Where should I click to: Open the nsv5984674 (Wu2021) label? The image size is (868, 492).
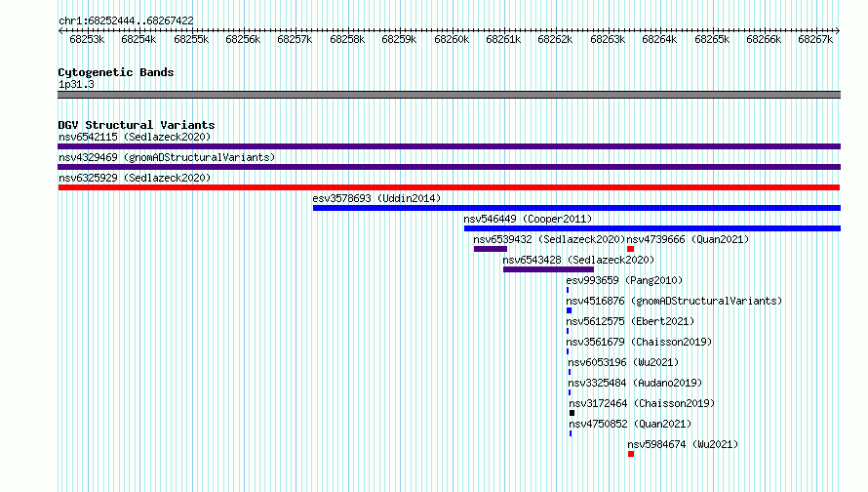pyautogui.click(x=683, y=444)
